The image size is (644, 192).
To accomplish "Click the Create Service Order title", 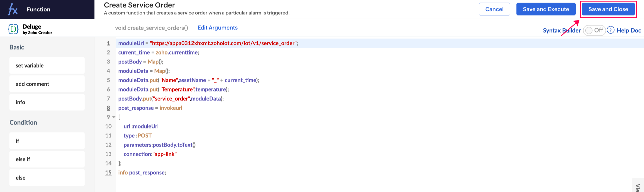I will click(x=139, y=5).
